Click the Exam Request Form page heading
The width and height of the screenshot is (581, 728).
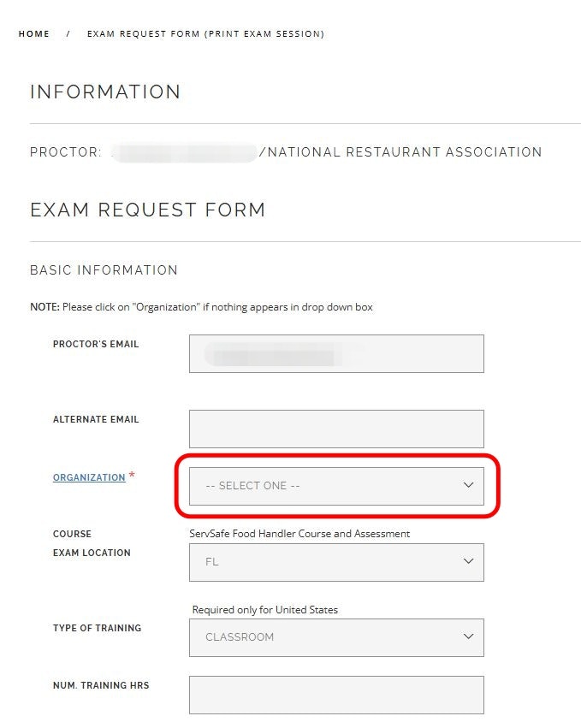147,210
